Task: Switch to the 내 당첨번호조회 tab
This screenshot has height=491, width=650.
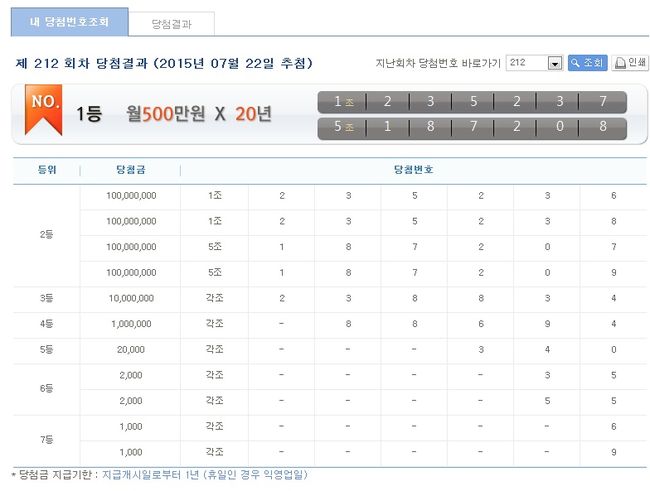Action: point(63,21)
